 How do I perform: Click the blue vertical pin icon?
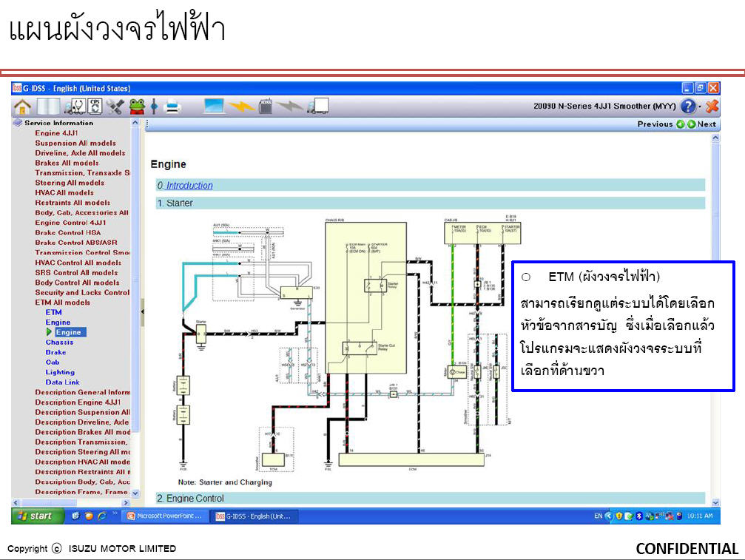[x=154, y=107]
